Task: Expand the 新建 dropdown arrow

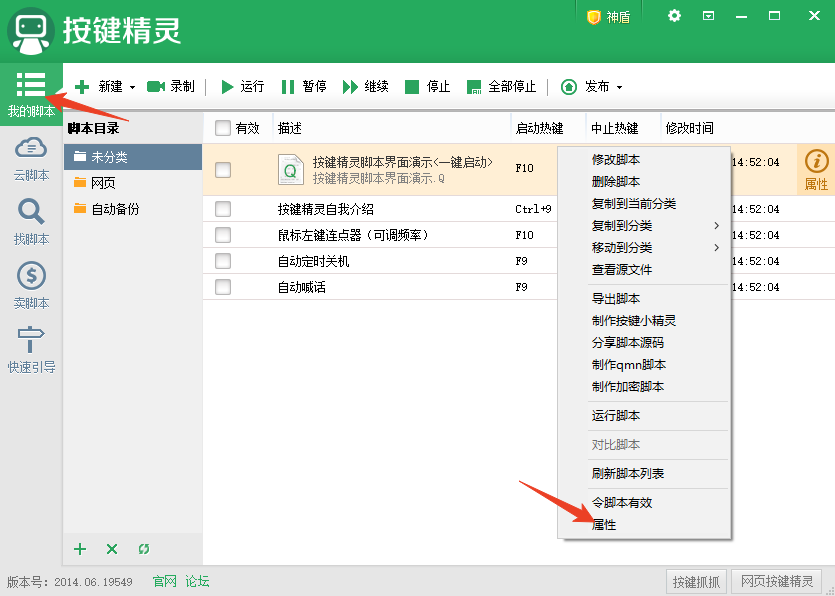Action: point(132,87)
